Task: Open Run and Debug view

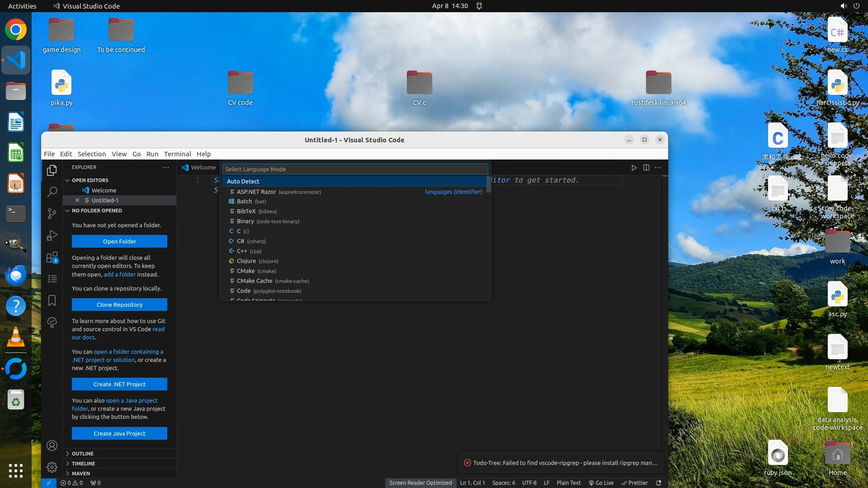Action: 52,235
